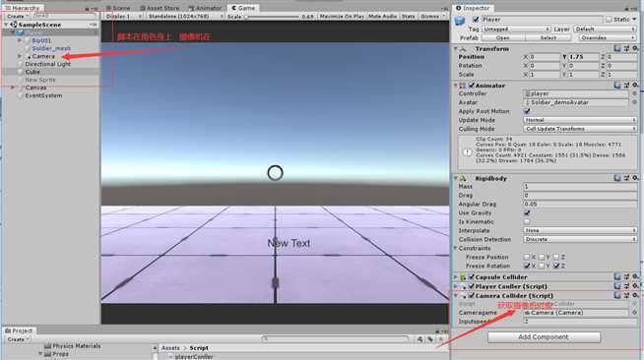644x360 pixels.
Task: Switch to the Scene tab
Action: [118, 8]
